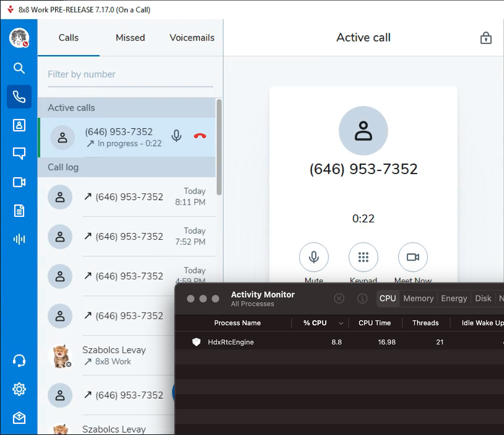
Task: Click the active call row contact avatar
Action: point(63,137)
